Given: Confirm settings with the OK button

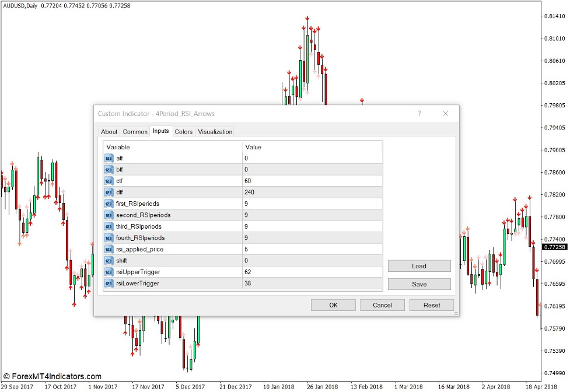Looking at the screenshot, I should click(x=333, y=304).
